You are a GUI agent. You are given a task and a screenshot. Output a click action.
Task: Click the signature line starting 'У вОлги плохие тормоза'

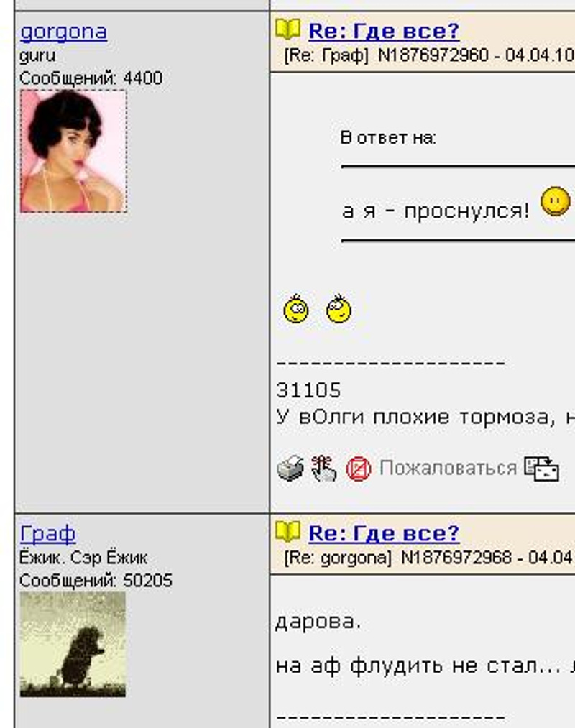(x=425, y=417)
